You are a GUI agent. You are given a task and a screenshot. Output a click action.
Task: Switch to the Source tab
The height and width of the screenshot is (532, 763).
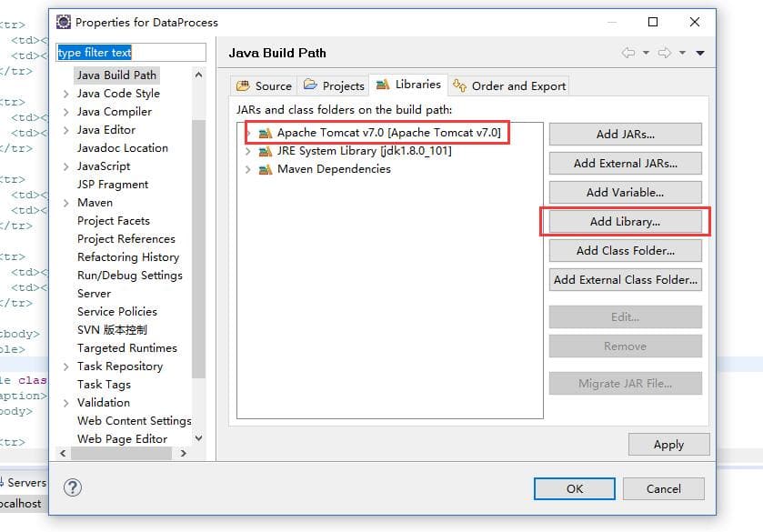[x=264, y=85]
